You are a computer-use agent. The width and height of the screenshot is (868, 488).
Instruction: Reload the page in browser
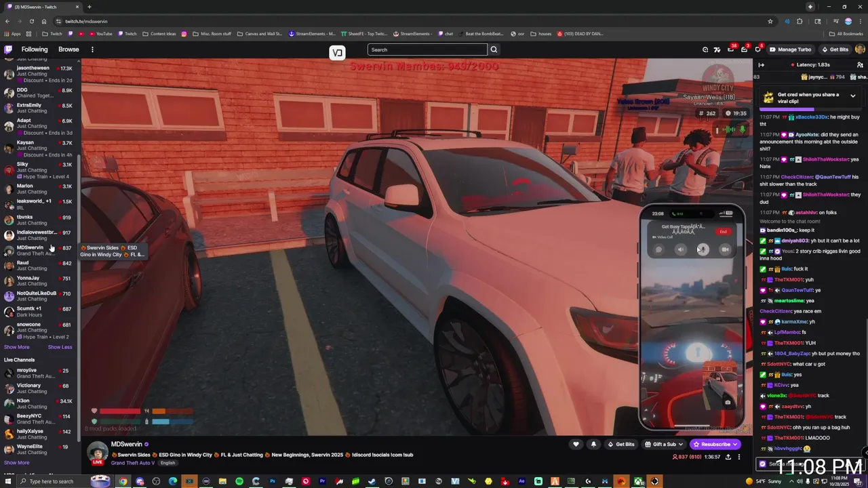31,21
